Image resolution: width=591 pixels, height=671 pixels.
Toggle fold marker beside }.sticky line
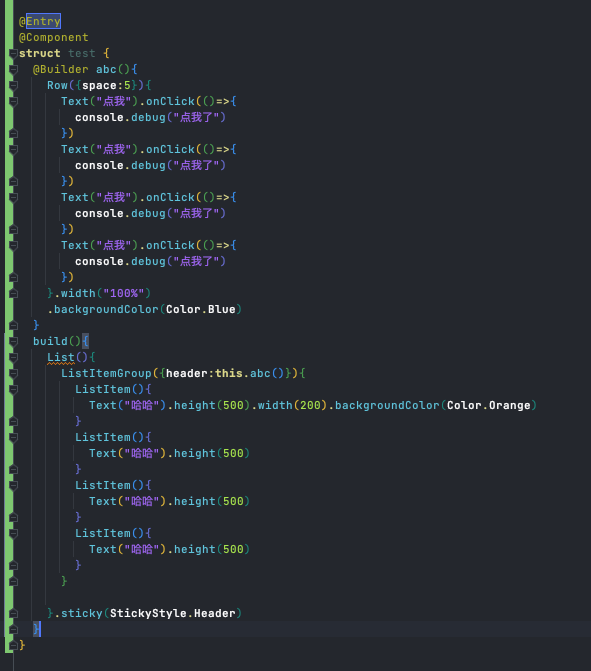[13, 614]
